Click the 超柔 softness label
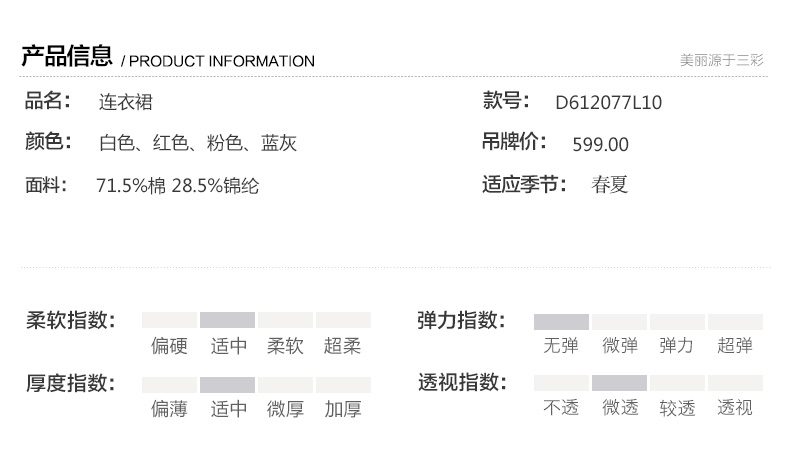This screenshot has height=469, width=790. (343, 346)
